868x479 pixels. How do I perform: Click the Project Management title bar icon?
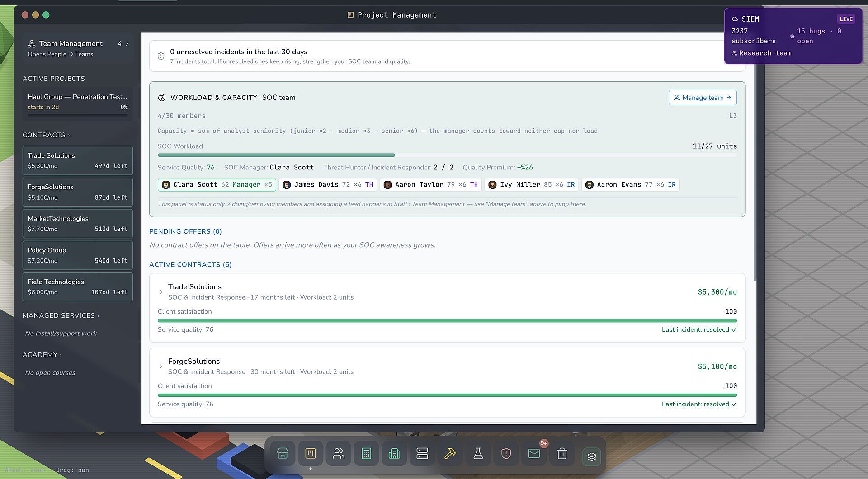pos(350,15)
